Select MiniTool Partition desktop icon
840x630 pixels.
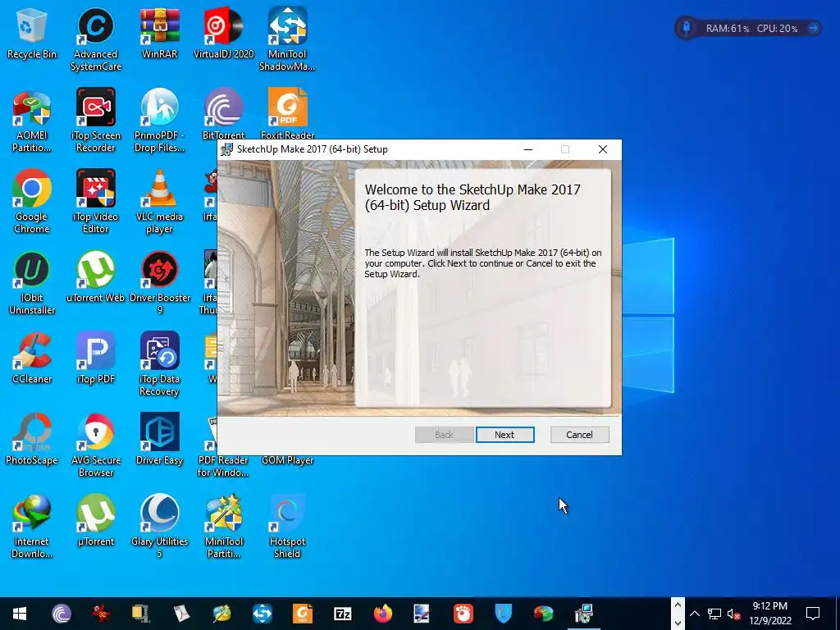223,527
